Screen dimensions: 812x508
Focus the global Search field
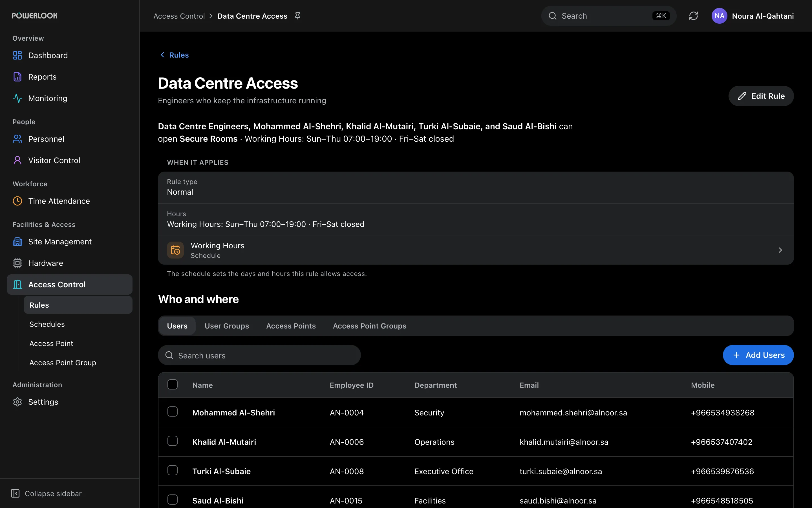pyautogui.click(x=609, y=16)
